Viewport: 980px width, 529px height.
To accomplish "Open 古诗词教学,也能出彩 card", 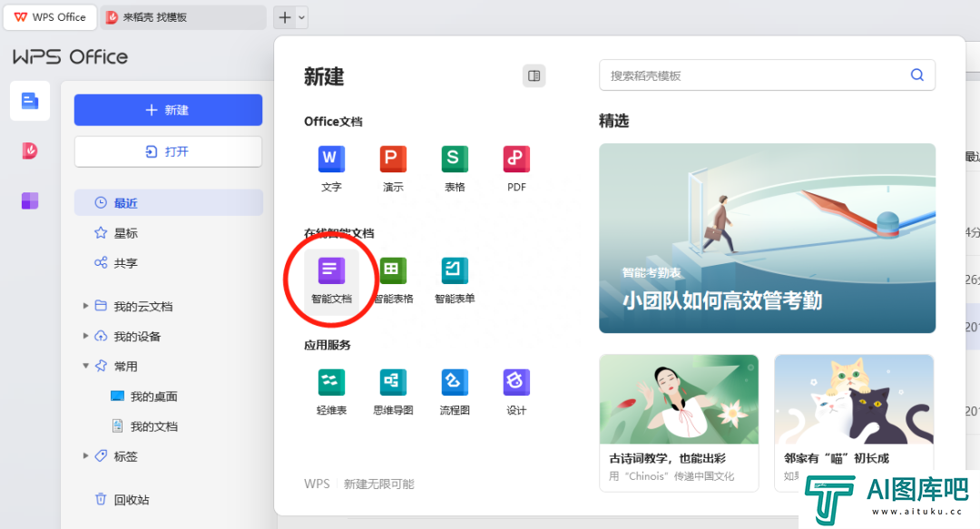I will tap(679, 424).
